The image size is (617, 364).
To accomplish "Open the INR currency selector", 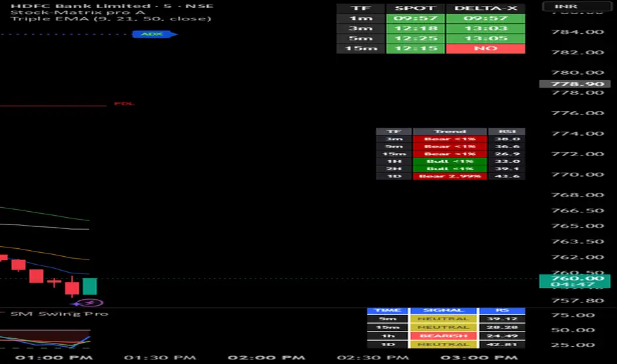I will (x=576, y=7).
